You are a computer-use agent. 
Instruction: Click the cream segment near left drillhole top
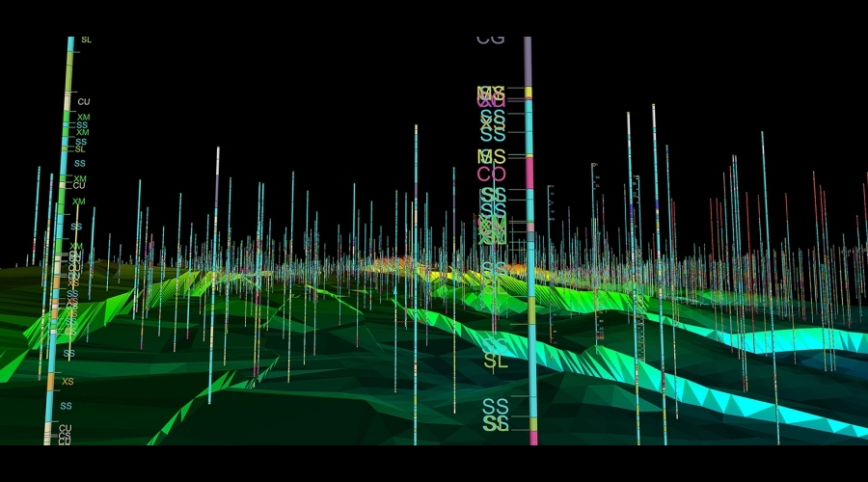[x=68, y=101]
